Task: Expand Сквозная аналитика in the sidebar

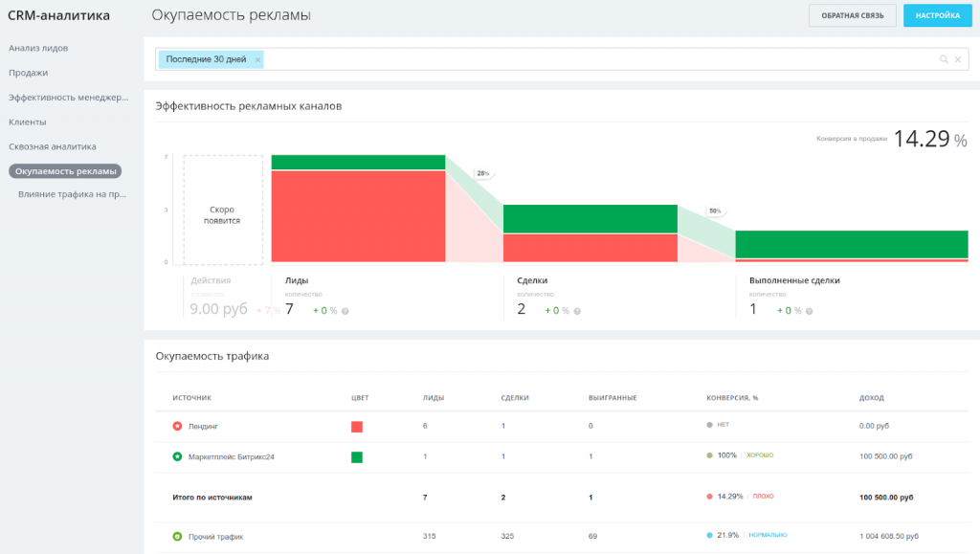Action: [53, 147]
